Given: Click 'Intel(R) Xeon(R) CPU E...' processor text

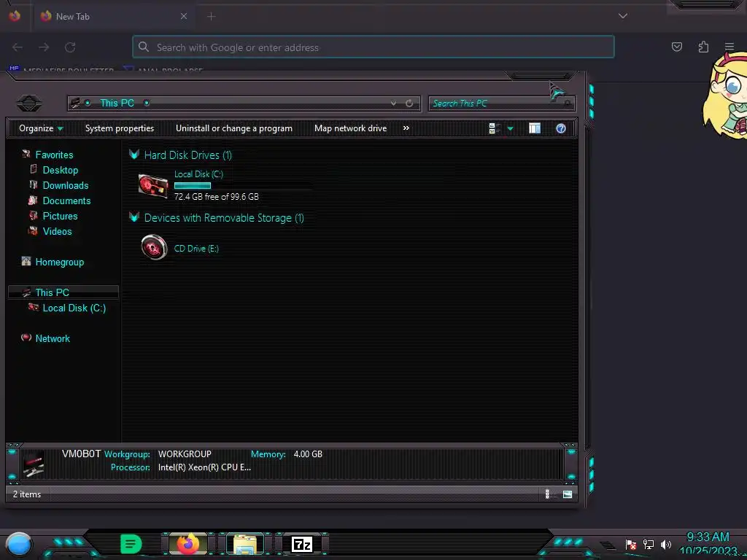Looking at the screenshot, I should (204, 467).
